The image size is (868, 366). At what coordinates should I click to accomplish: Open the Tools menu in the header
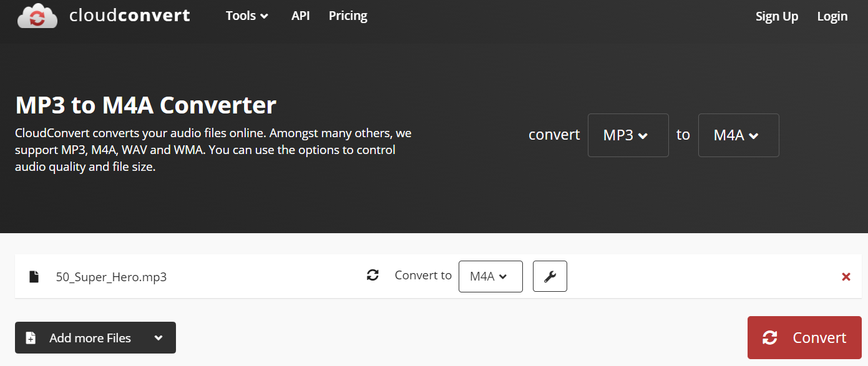[247, 16]
